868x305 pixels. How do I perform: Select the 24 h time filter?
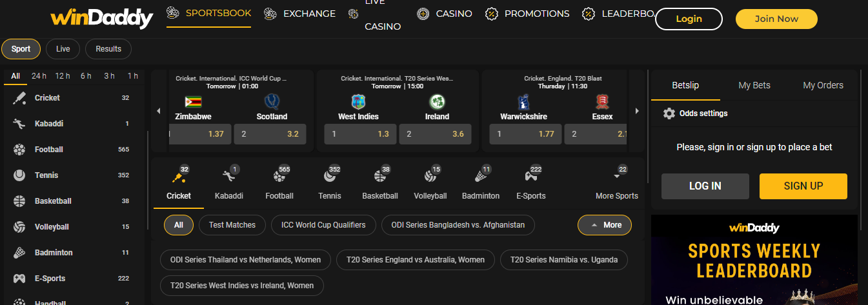pyautogui.click(x=39, y=76)
